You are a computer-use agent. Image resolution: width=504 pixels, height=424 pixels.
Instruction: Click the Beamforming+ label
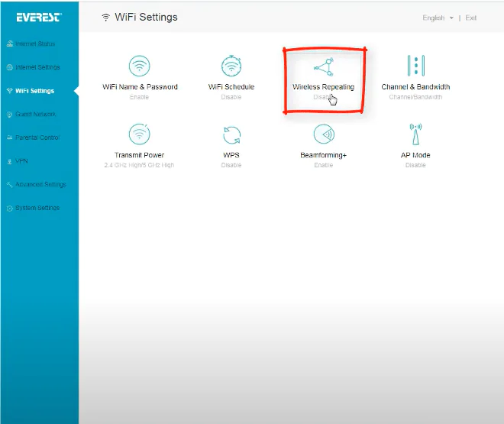(323, 155)
